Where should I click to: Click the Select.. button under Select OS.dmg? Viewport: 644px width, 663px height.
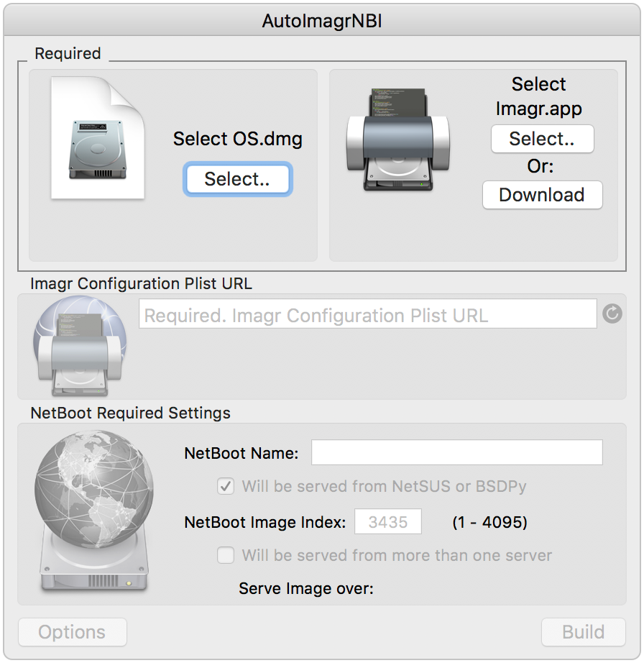coord(237,179)
